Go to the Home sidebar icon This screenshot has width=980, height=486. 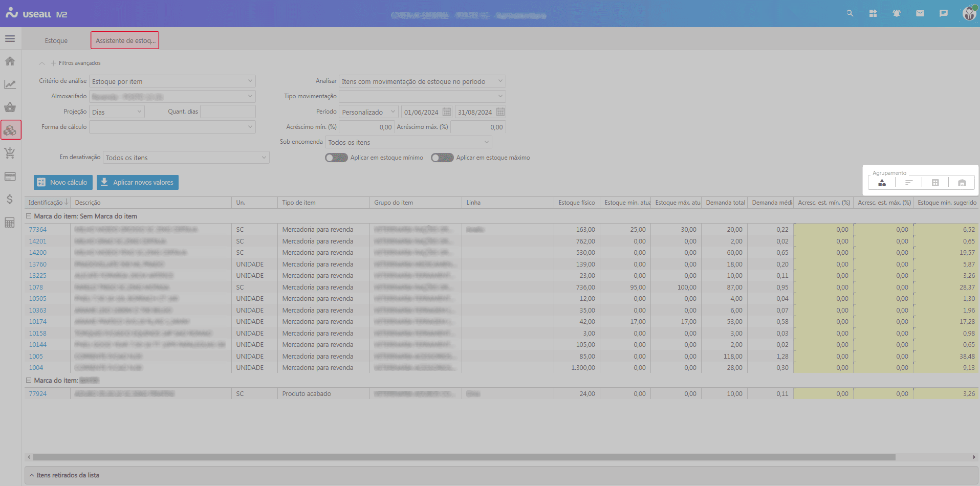[10, 61]
